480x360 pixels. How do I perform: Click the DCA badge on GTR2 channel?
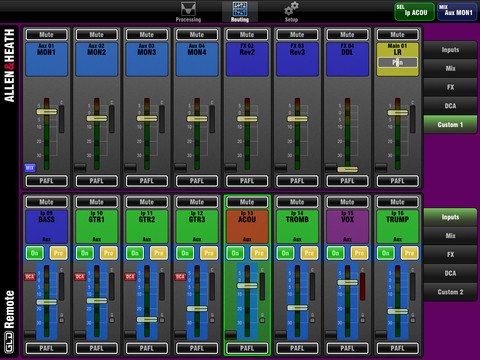130,277
